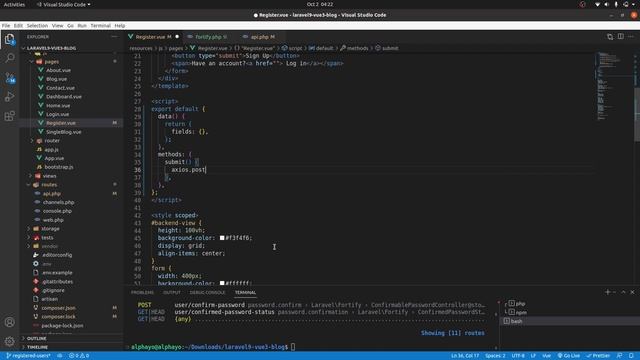Click the Prettier status bar item
This screenshot has width=640, height=360.
point(598,356)
